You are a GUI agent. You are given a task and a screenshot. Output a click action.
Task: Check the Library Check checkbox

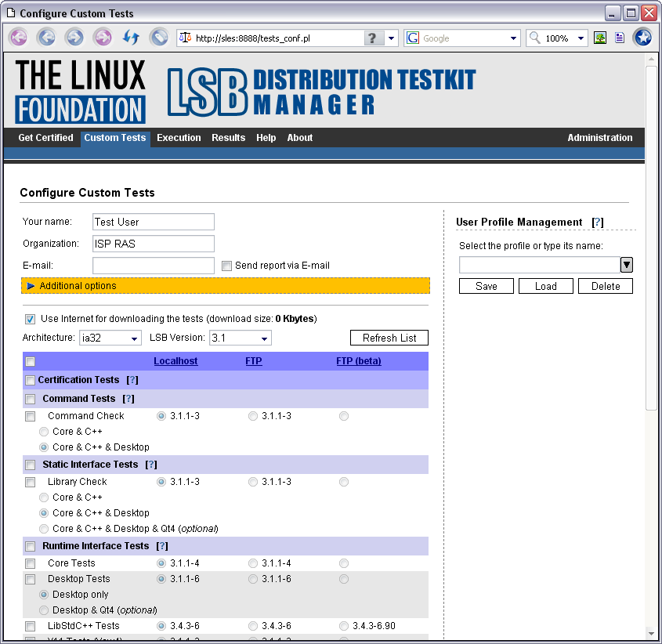tap(30, 482)
